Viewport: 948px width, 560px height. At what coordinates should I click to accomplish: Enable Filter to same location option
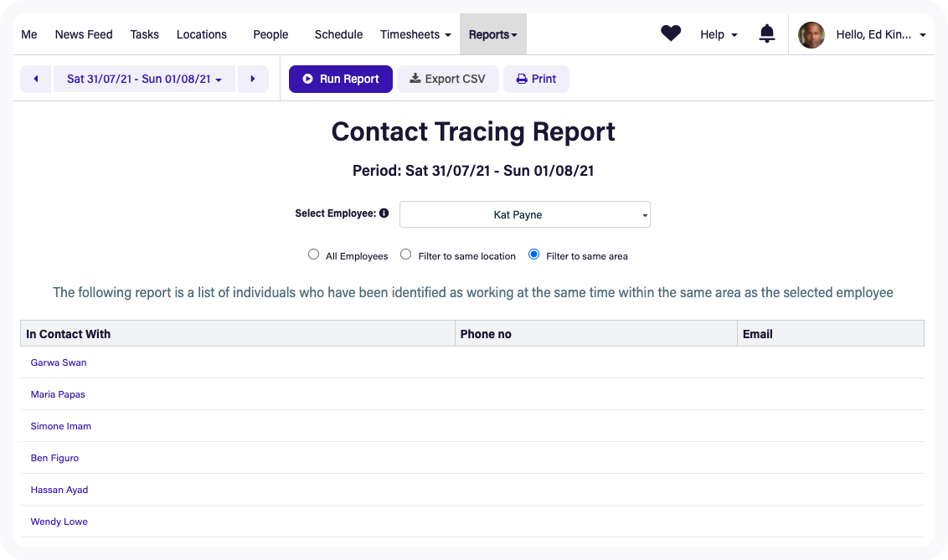(x=405, y=254)
